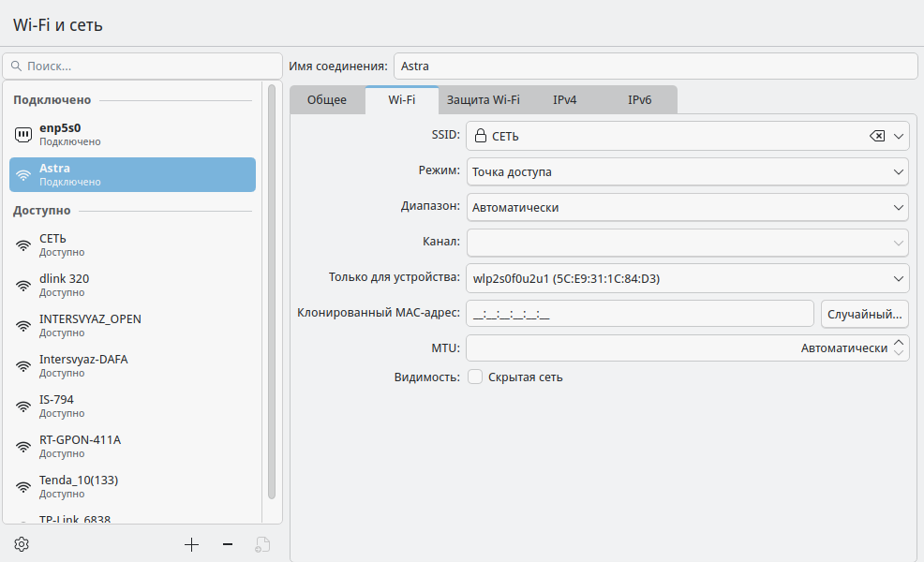Enable the Скрытая сеть checkbox
Viewport: 924px width, 562px height.
(475, 377)
